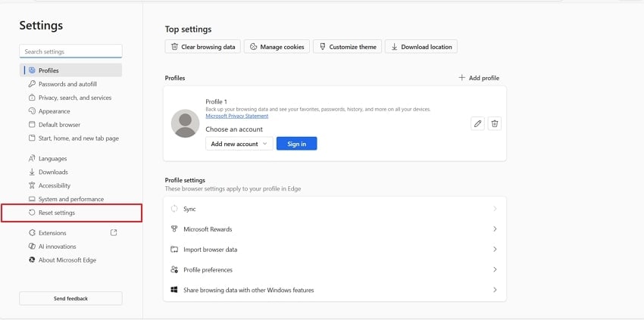This screenshot has height=320, width=644.
Task: Click the Download location button
Action: [x=421, y=47]
